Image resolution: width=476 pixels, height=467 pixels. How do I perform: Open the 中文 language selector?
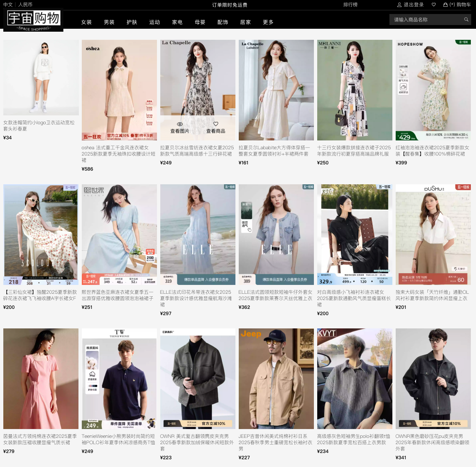[8, 5]
